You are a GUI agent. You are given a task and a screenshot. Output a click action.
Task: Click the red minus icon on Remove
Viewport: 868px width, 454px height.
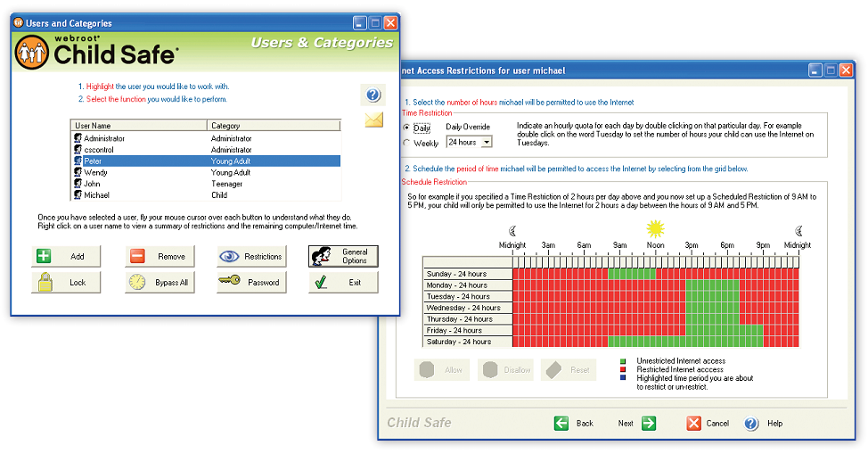tap(137, 256)
